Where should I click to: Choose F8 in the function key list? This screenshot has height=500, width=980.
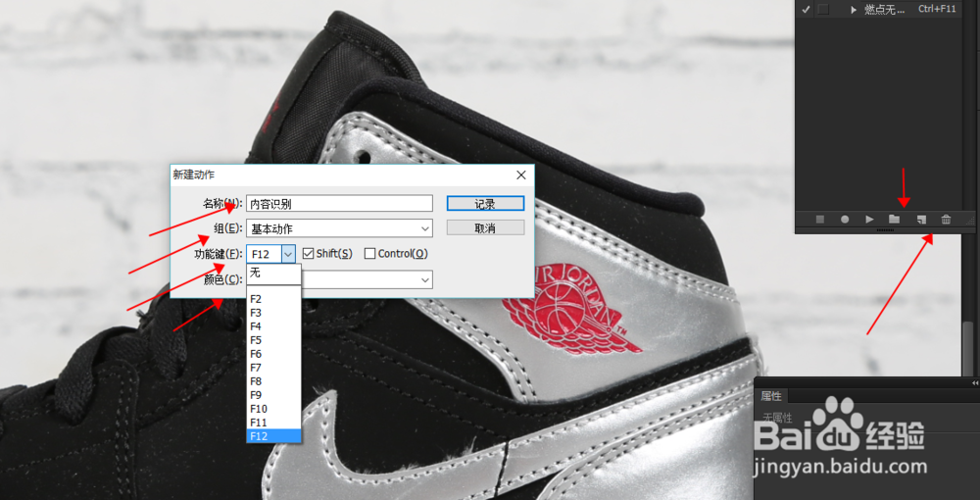[273, 382]
